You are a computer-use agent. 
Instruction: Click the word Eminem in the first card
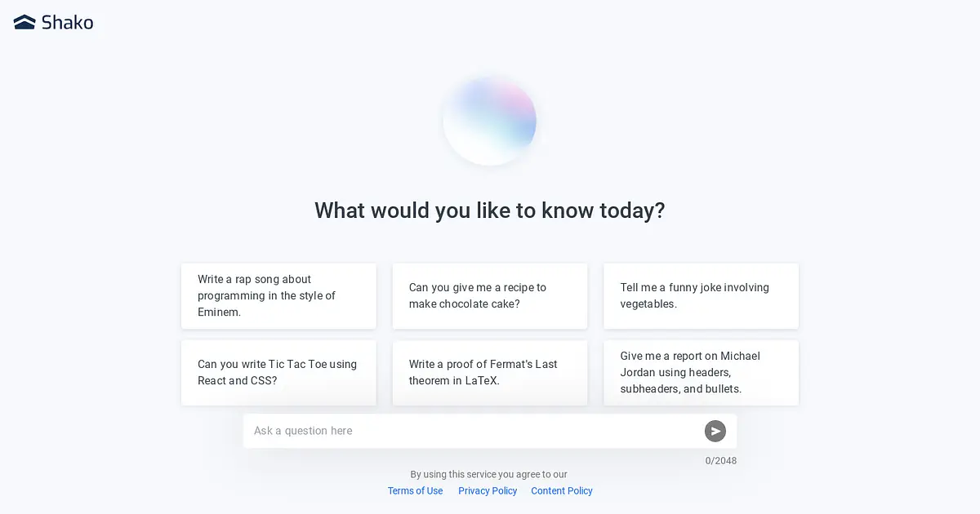(x=219, y=312)
